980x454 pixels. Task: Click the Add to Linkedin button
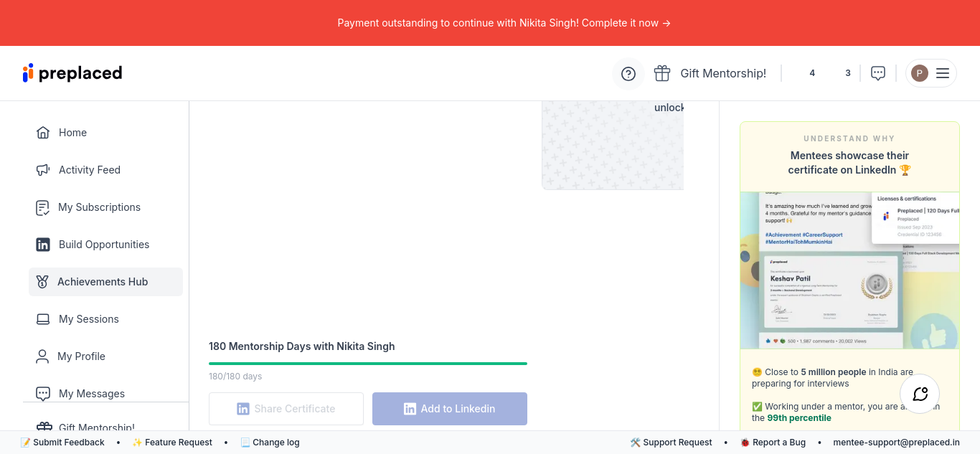pos(450,409)
